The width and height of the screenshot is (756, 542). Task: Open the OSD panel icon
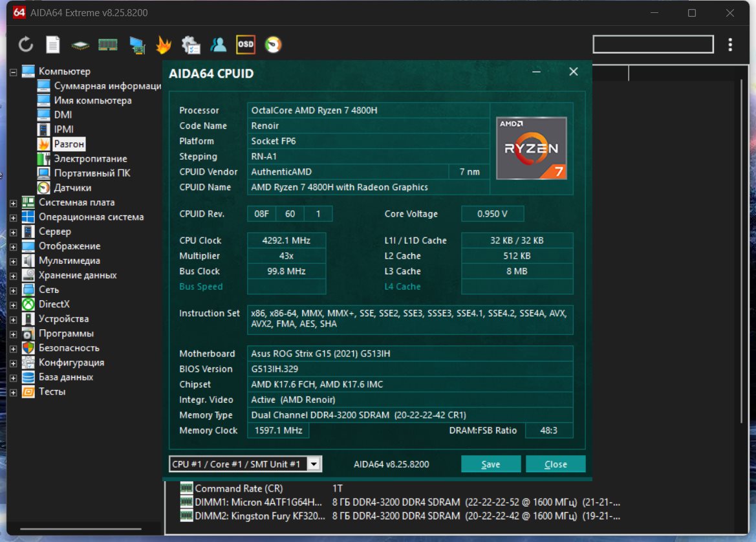point(246,45)
